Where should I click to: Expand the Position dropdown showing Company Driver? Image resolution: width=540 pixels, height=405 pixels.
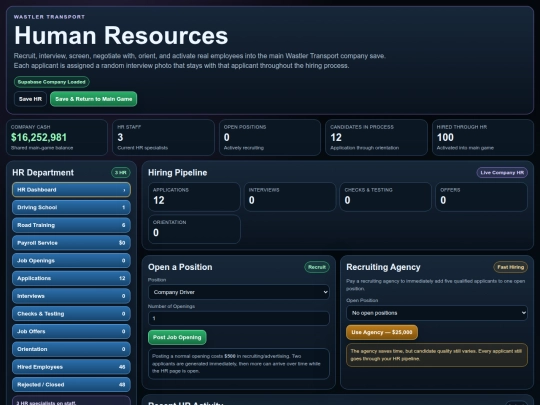[x=239, y=292]
